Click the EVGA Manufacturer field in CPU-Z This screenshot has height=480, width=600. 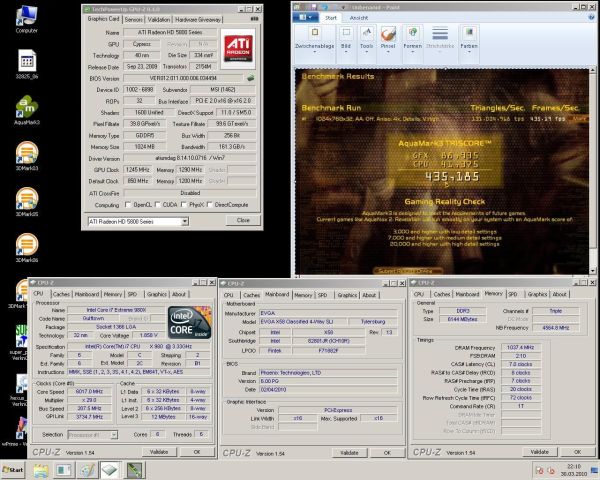(328, 313)
